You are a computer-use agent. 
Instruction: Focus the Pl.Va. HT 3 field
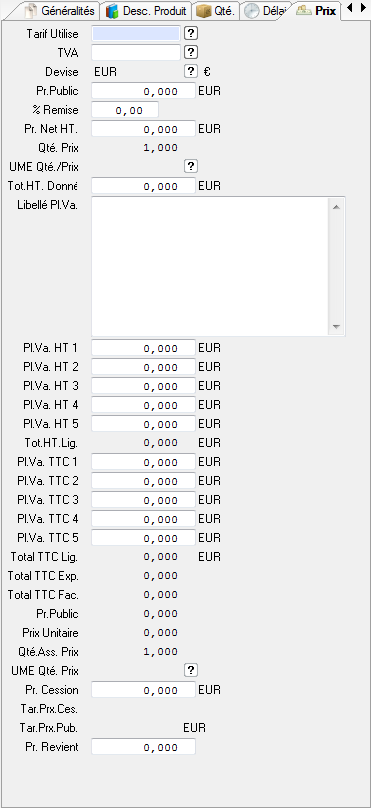tap(144, 386)
